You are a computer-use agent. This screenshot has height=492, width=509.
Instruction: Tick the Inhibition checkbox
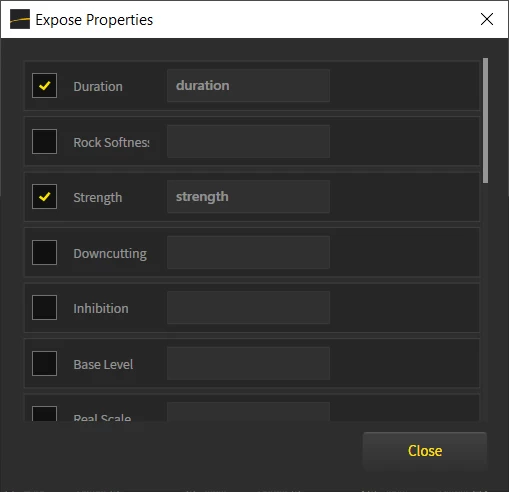pyautogui.click(x=44, y=308)
